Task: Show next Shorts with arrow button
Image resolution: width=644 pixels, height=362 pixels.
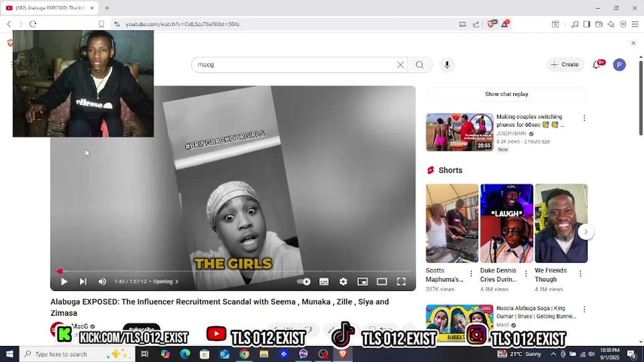Action: tap(586, 232)
